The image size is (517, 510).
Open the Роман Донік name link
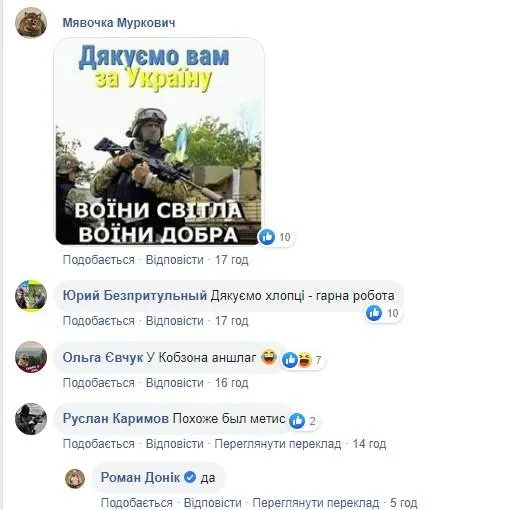140,477
